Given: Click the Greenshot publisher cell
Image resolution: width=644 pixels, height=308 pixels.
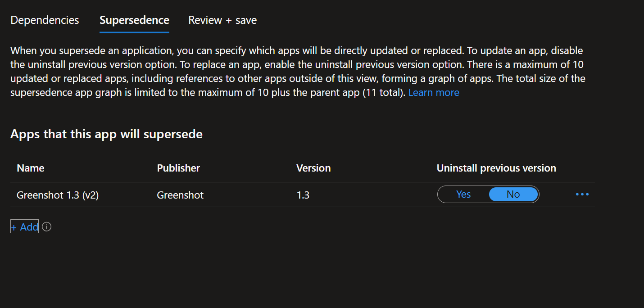Looking at the screenshot, I should (x=180, y=195).
